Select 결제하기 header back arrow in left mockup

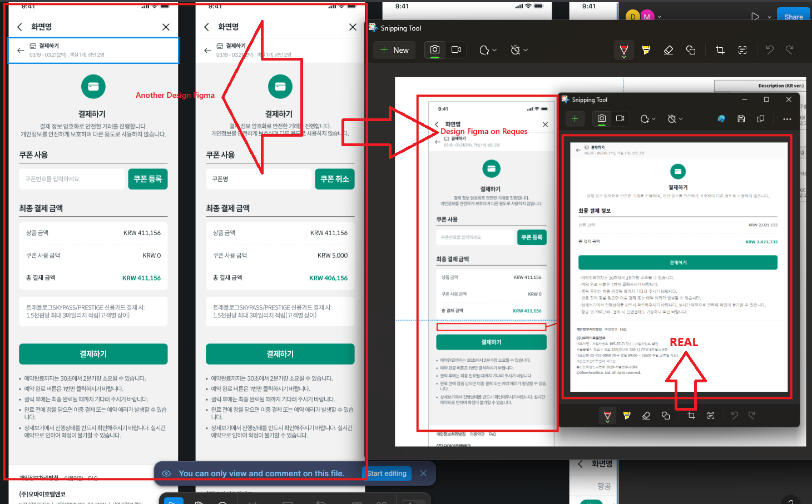[x=21, y=51]
